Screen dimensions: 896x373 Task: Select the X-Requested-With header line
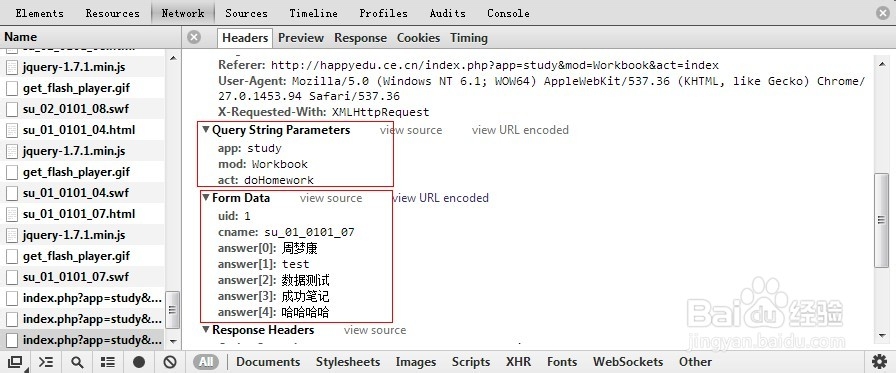coord(323,112)
